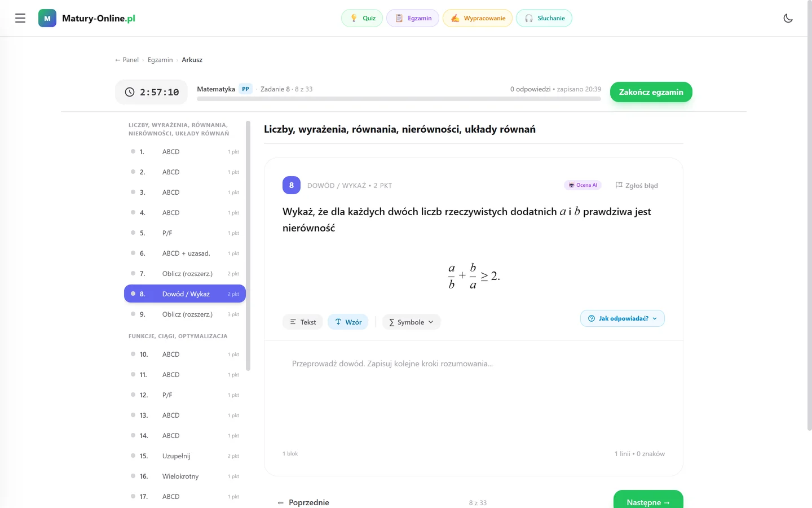Click the Zgłoś błąd flag icon
Viewport: 812px width, 508px height.
(619, 185)
